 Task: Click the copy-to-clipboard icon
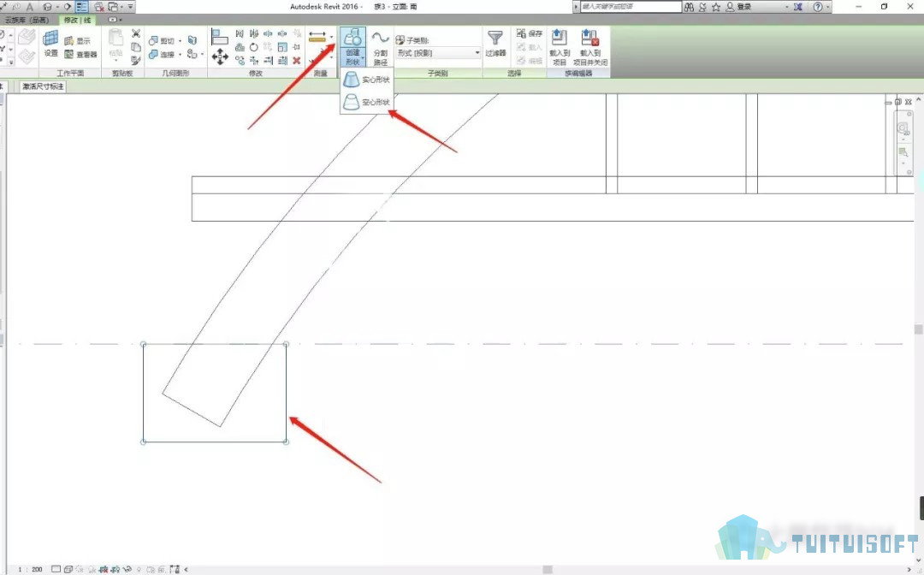click(136, 47)
